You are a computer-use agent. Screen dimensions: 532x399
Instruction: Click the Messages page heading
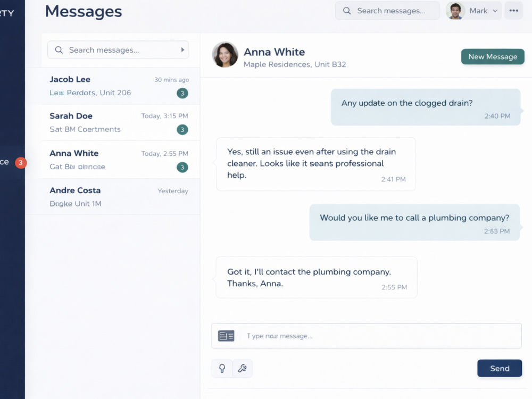pyautogui.click(x=84, y=12)
